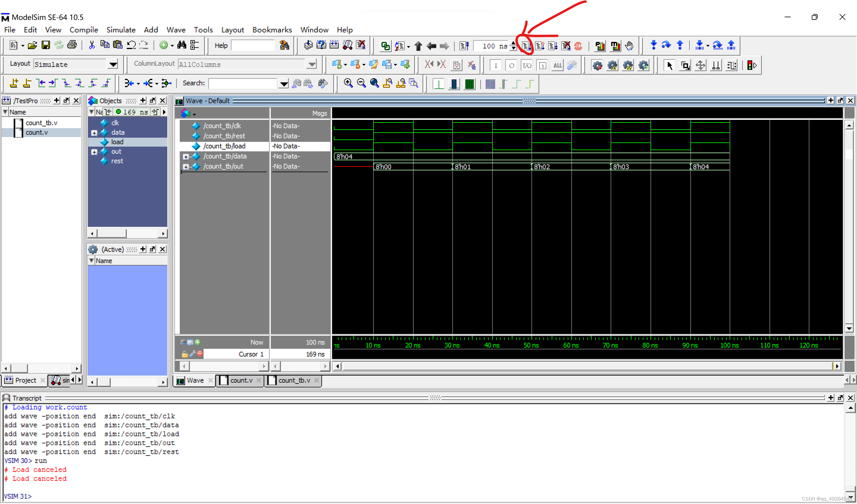The width and height of the screenshot is (857, 504).
Task: Click the Break simulation icon
Action: pos(566,45)
